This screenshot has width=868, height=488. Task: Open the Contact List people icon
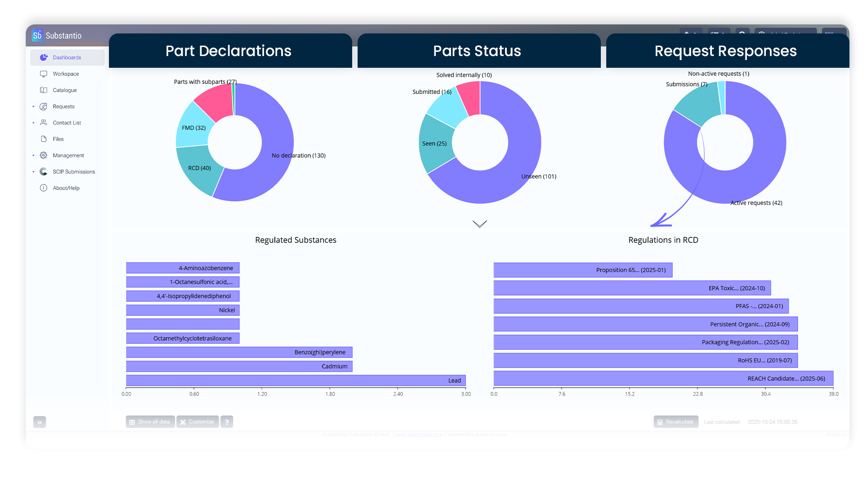click(43, 122)
